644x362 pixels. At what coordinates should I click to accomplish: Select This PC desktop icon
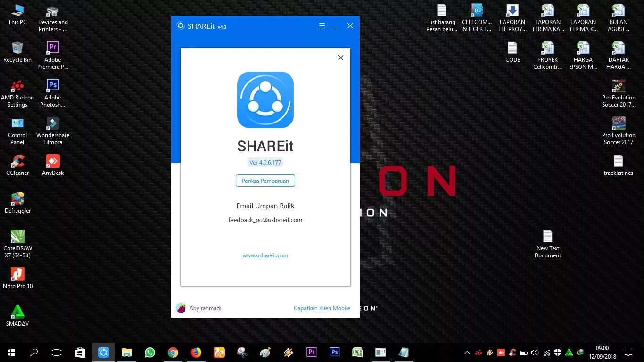coord(17,15)
